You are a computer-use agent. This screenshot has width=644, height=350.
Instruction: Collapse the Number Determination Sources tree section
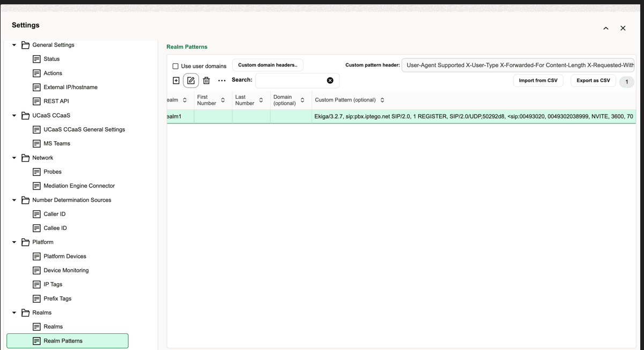(x=13, y=200)
